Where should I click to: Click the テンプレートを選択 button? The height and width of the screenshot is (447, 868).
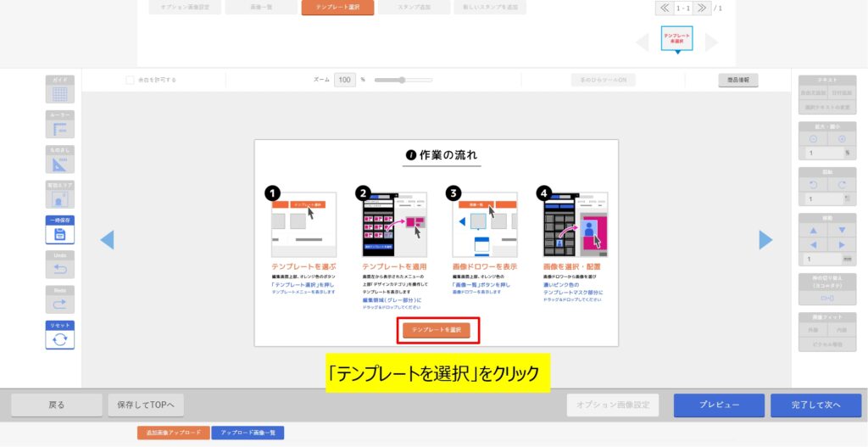[x=437, y=330]
